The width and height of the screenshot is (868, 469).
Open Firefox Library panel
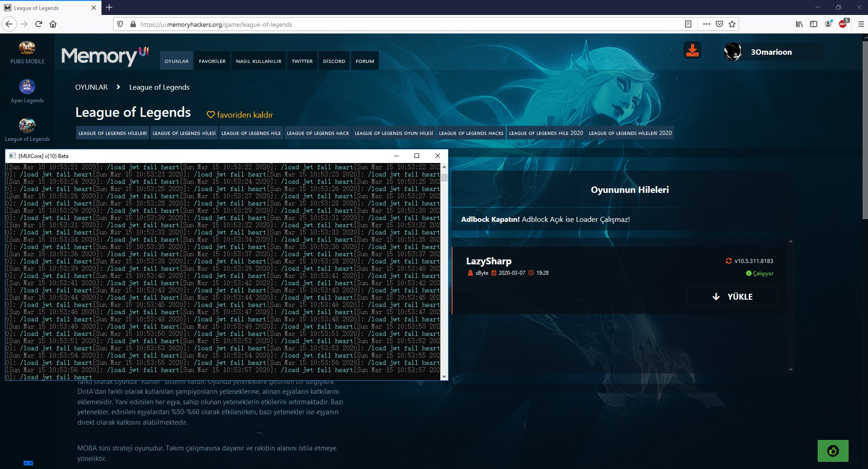point(799,24)
